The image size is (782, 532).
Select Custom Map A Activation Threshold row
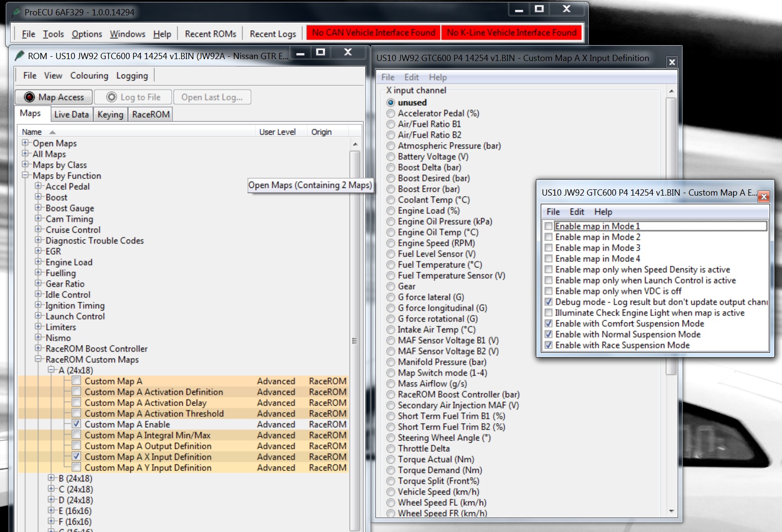click(183, 413)
